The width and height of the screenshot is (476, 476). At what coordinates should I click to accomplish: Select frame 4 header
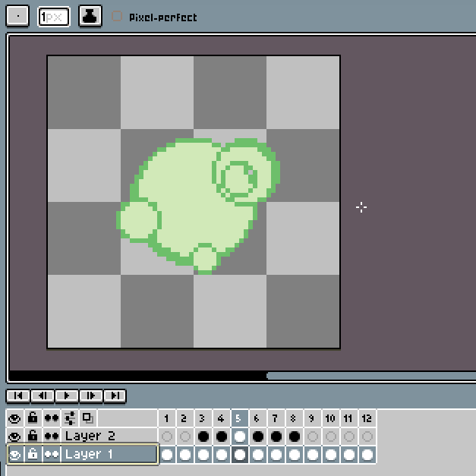pos(222,418)
